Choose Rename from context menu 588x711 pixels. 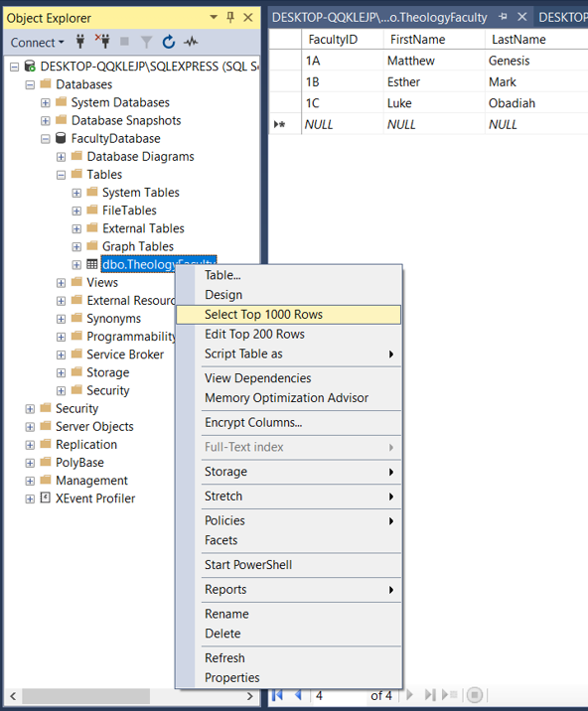point(289,614)
